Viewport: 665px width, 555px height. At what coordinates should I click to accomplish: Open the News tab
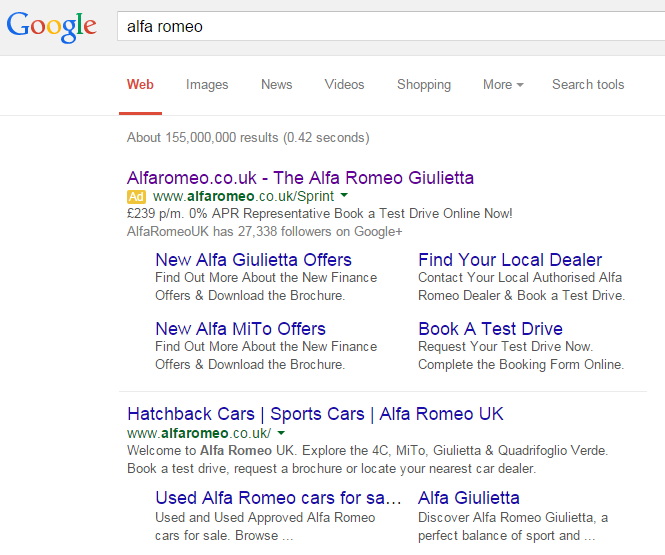click(x=277, y=84)
